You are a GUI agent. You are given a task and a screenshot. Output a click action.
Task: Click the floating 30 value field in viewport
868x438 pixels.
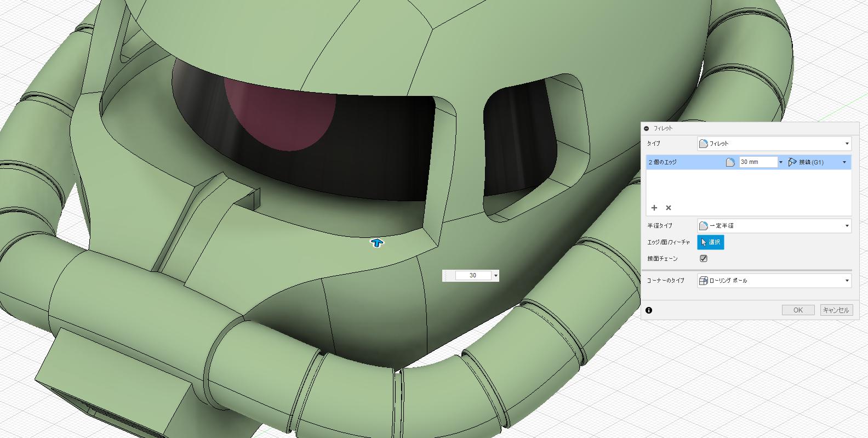473,276
